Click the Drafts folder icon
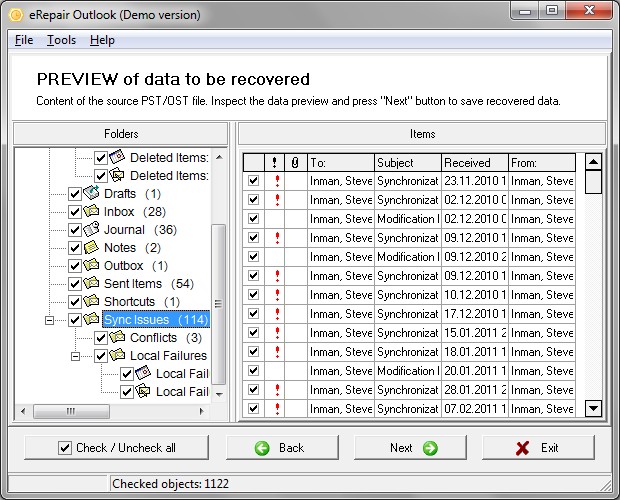This screenshot has width=620, height=500. coord(91,193)
